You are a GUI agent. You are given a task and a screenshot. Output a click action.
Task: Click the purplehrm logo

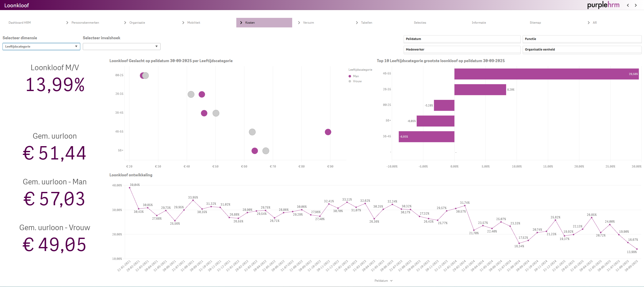pyautogui.click(x=603, y=5)
